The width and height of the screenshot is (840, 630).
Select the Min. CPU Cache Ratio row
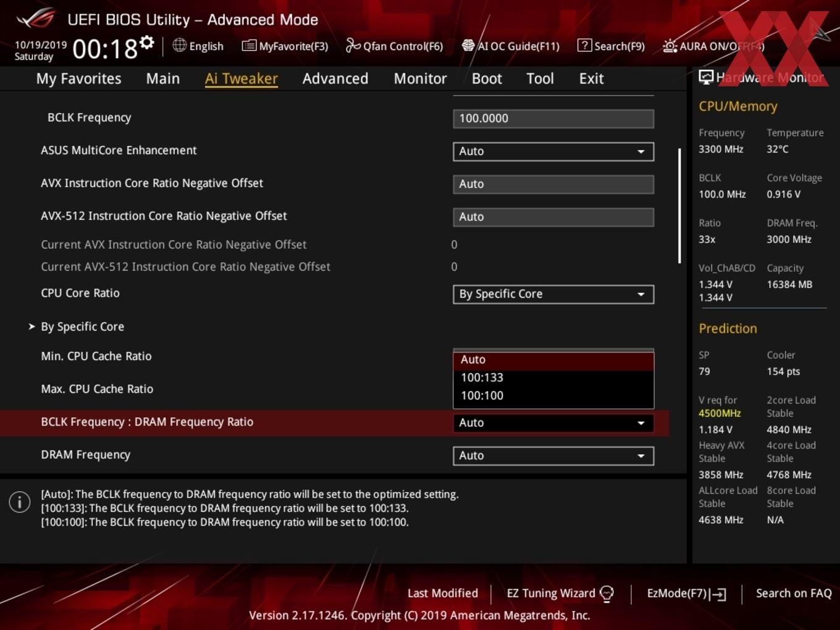coord(96,356)
